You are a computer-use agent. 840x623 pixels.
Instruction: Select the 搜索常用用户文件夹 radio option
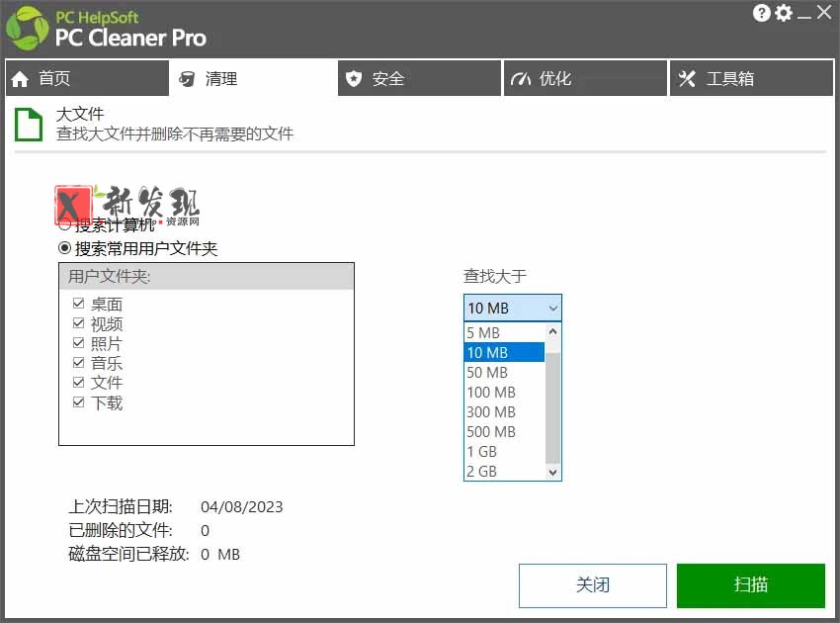pos(64,248)
